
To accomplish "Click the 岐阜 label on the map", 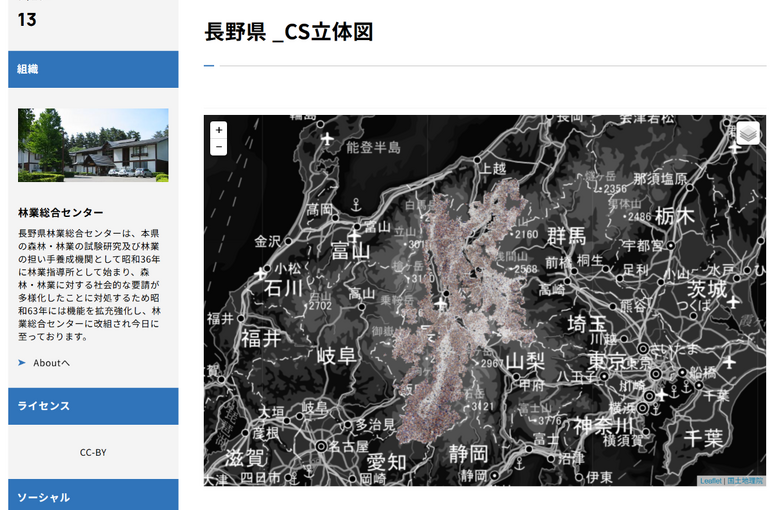I will pos(336,356).
